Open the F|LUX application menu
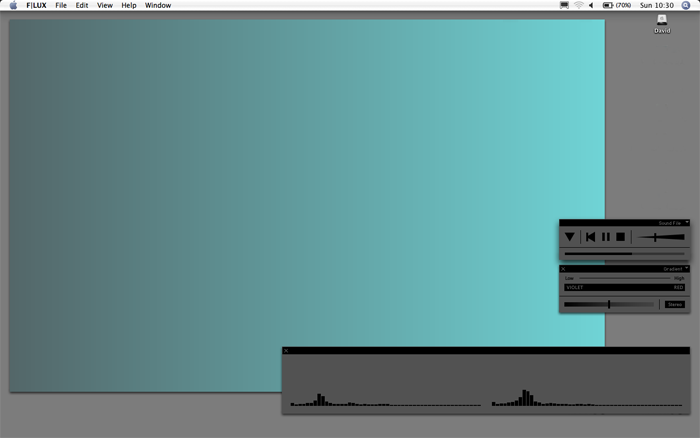The width and height of the screenshot is (700, 438). point(36,5)
